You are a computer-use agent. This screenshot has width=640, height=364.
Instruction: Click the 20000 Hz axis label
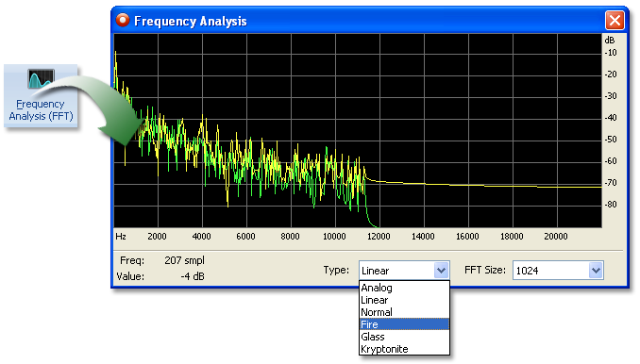pos(556,237)
